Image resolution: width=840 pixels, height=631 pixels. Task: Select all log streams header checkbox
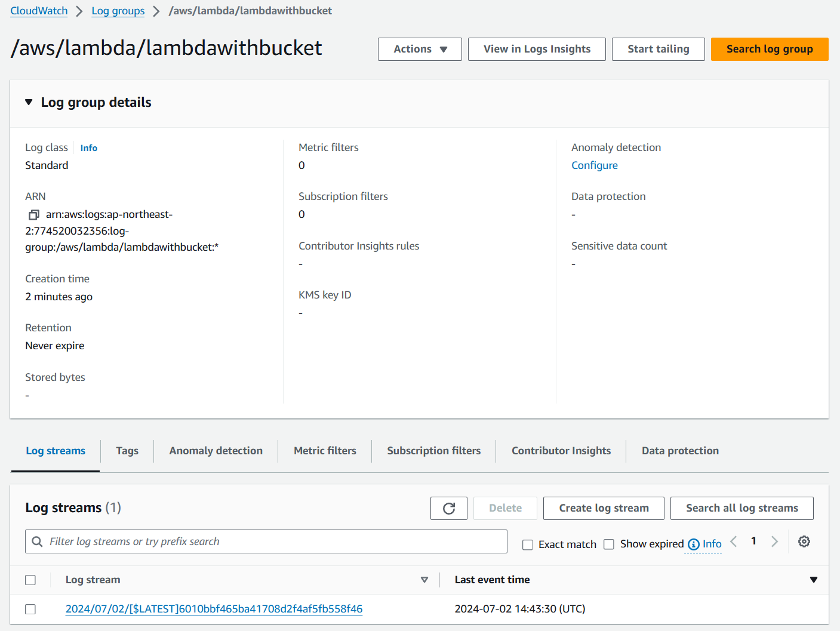[x=30, y=580]
